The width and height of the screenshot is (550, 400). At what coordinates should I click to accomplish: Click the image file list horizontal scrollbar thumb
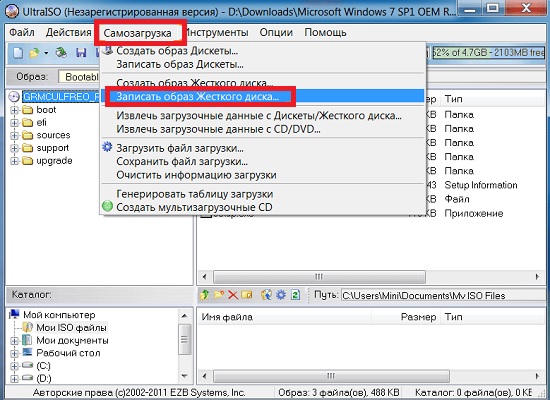(x=319, y=277)
